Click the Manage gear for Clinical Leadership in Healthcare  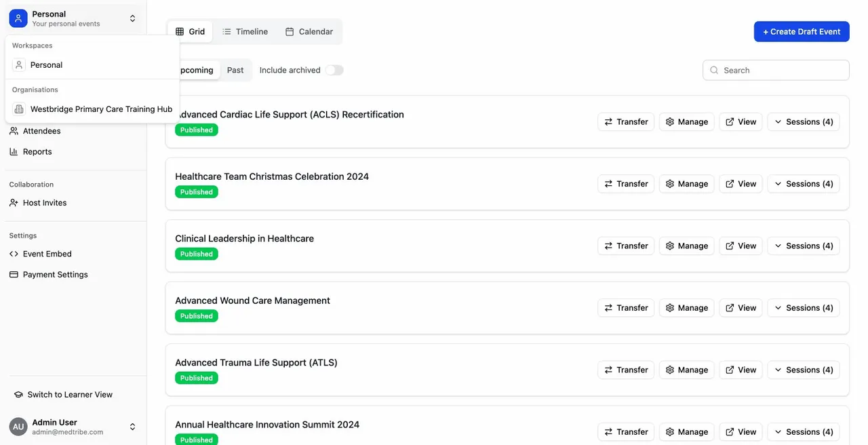point(686,246)
